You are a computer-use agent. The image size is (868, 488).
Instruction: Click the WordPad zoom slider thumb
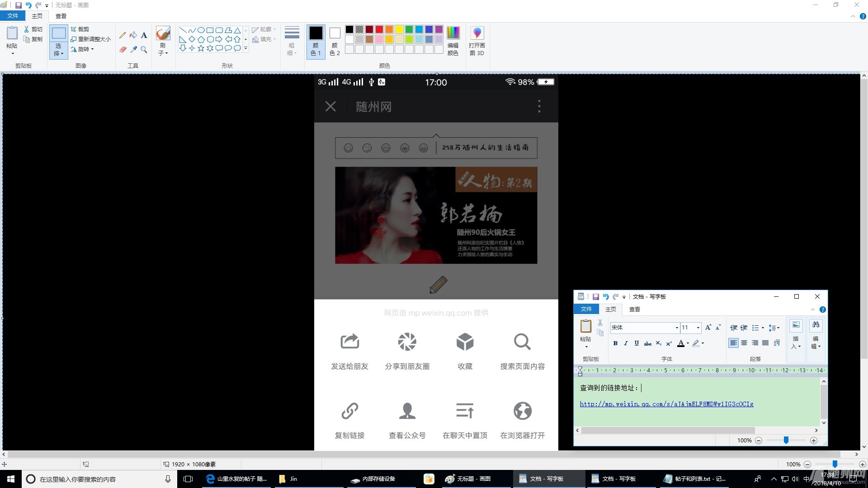[x=786, y=441]
